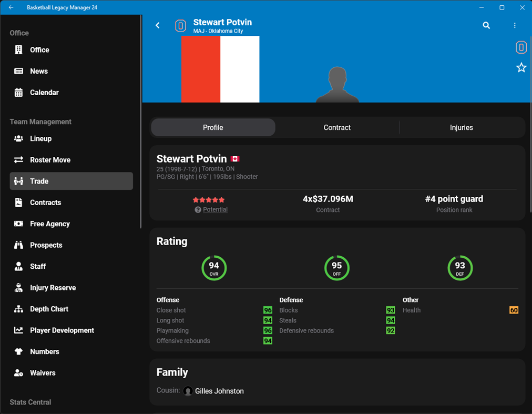Click the MAJ - Oklahoma City team subtitle

click(218, 31)
